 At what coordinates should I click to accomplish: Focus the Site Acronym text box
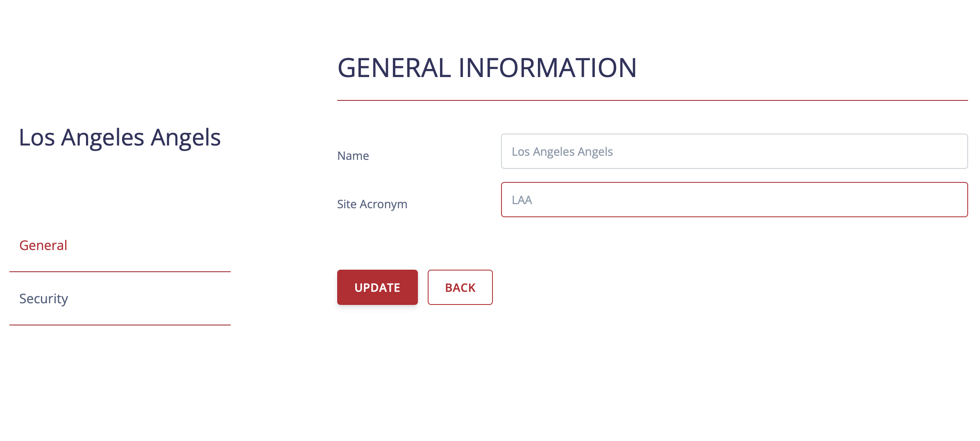tap(734, 200)
